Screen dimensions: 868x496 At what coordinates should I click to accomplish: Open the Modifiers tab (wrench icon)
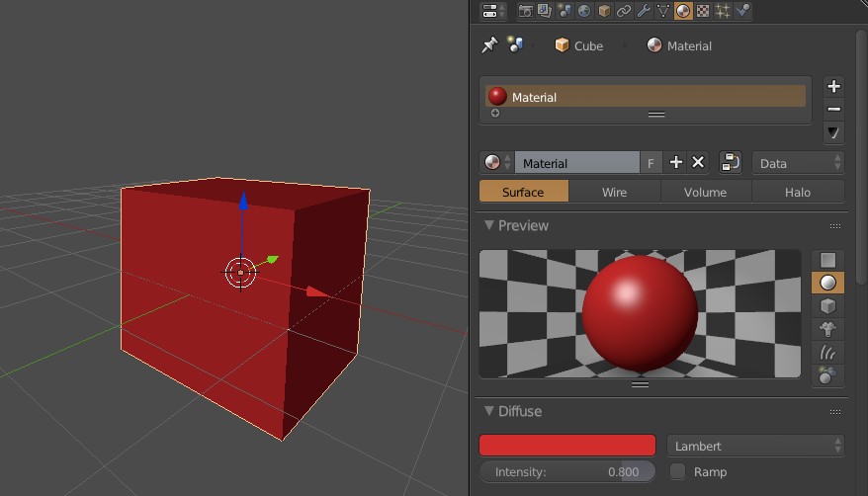pos(644,11)
